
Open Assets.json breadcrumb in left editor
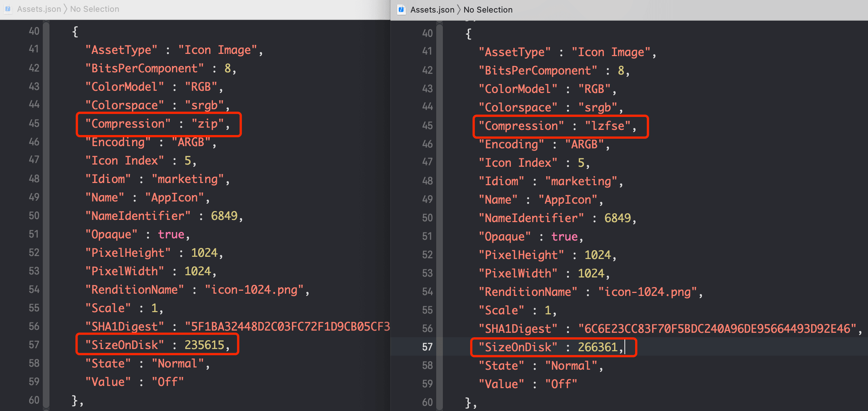pyautogui.click(x=39, y=9)
